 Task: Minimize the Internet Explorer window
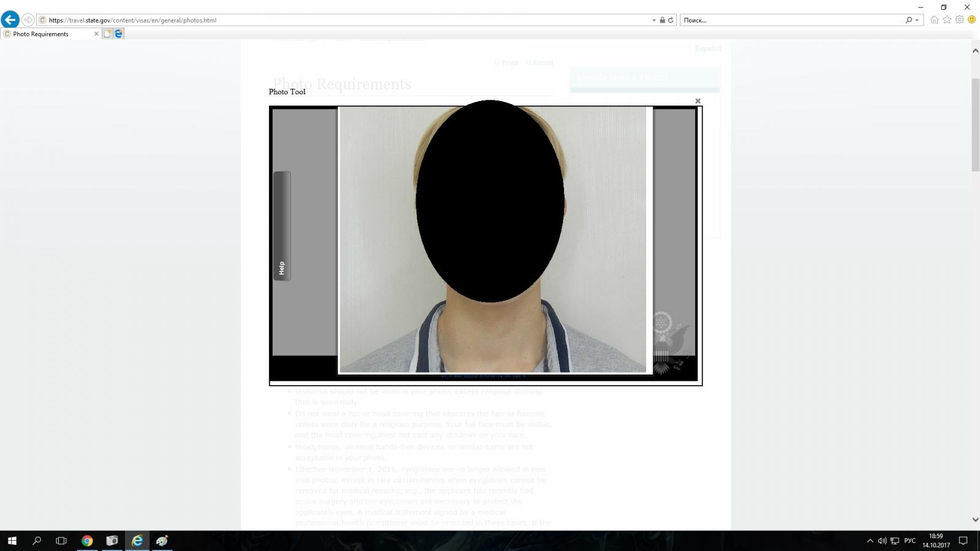tap(921, 7)
